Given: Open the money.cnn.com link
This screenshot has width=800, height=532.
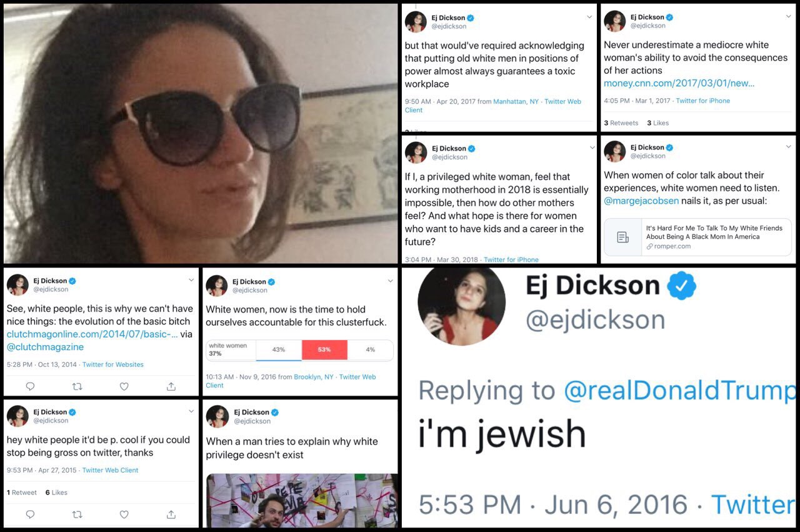Looking at the screenshot, I should pyautogui.click(x=679, y=83).
